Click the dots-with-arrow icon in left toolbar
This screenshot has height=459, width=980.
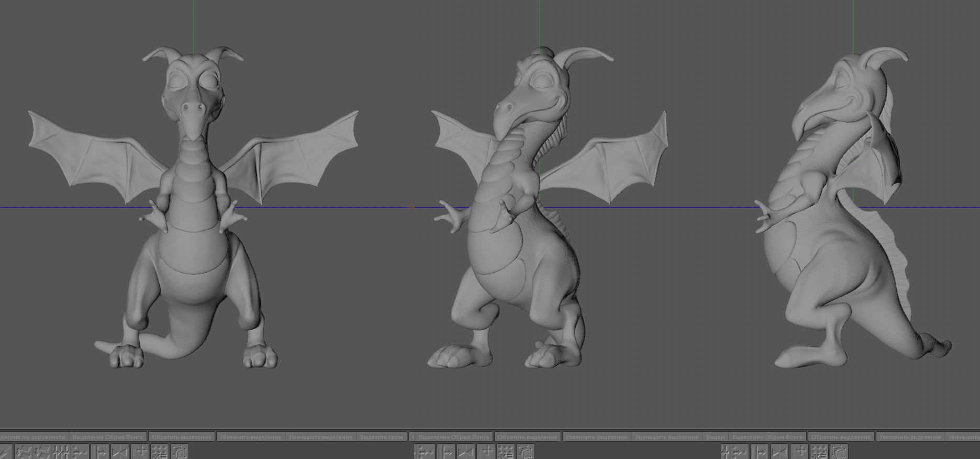tap(80, 452)
